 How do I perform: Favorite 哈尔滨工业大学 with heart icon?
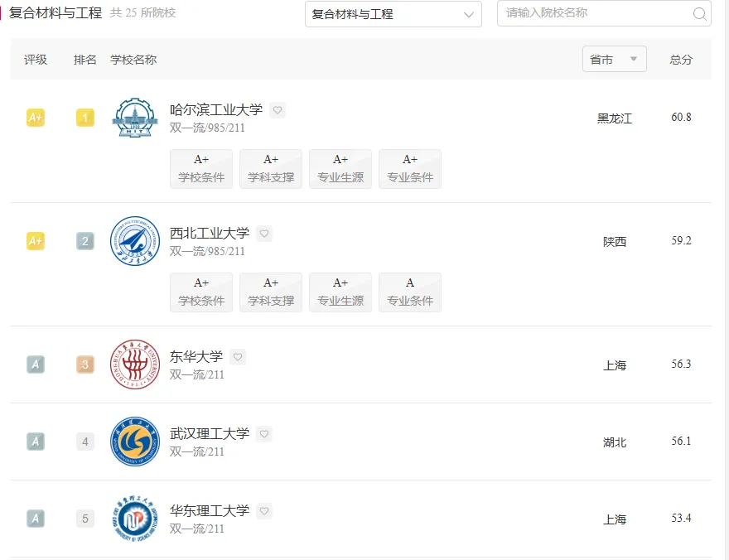pyautogui.click(x=278, y=110)
